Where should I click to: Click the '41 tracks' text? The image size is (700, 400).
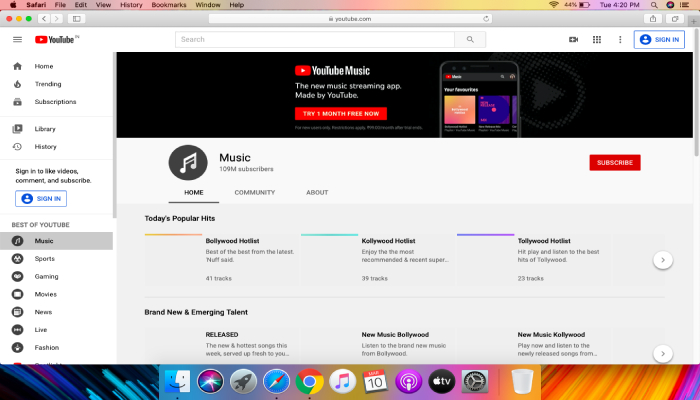(218, 278)
